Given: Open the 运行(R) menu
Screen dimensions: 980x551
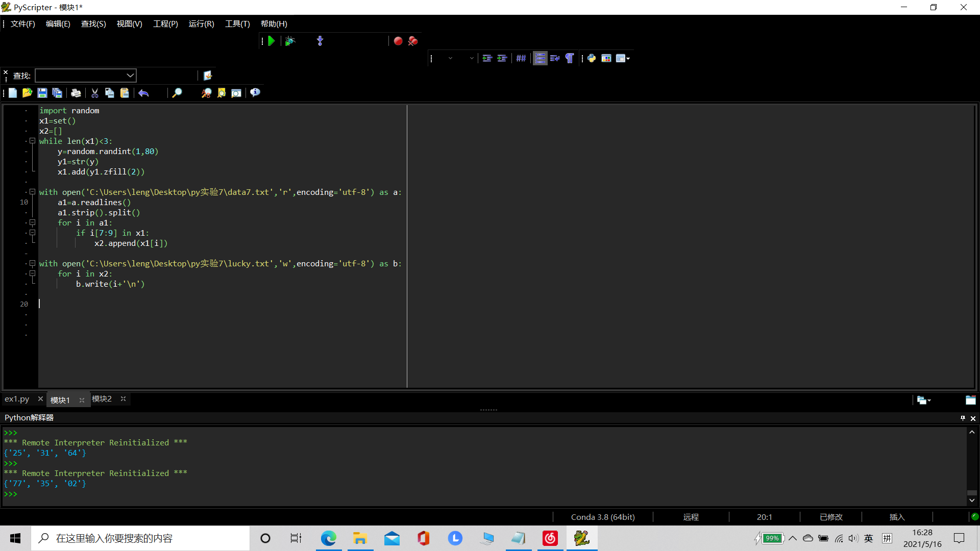Looking at the screenshot, I should [x=201, y=24].
